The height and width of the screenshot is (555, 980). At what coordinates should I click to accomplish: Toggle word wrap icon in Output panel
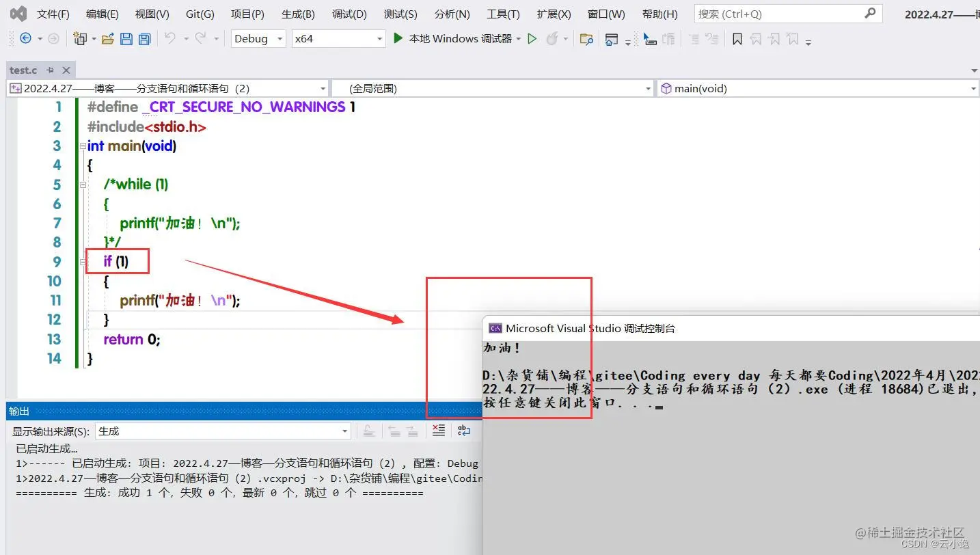(464, 431)
